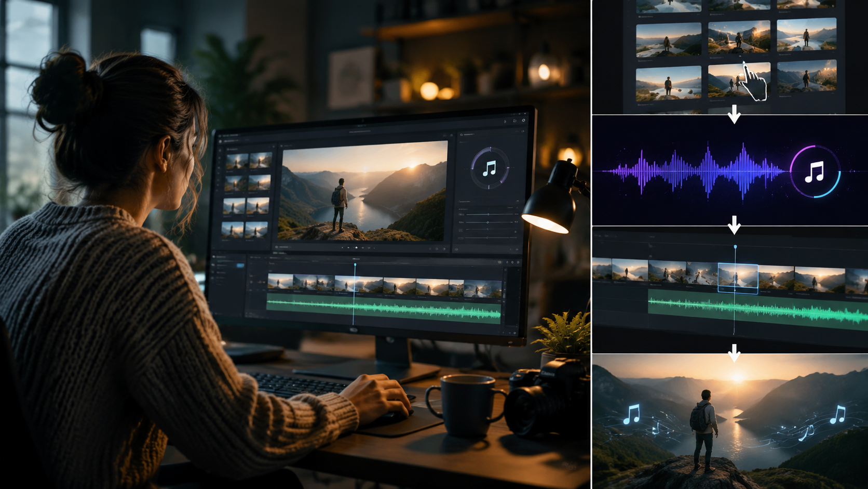Select bottom-right thumbnail in enlarged media grid
The width and height of the screenshot is (868, 489).
[807, 76]
